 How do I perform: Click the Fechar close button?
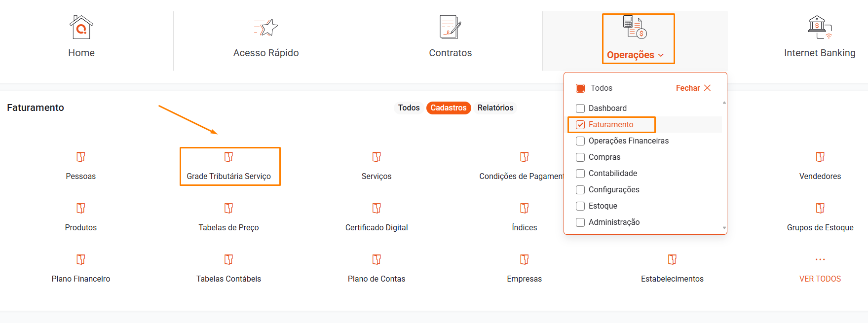pos(693,88)
